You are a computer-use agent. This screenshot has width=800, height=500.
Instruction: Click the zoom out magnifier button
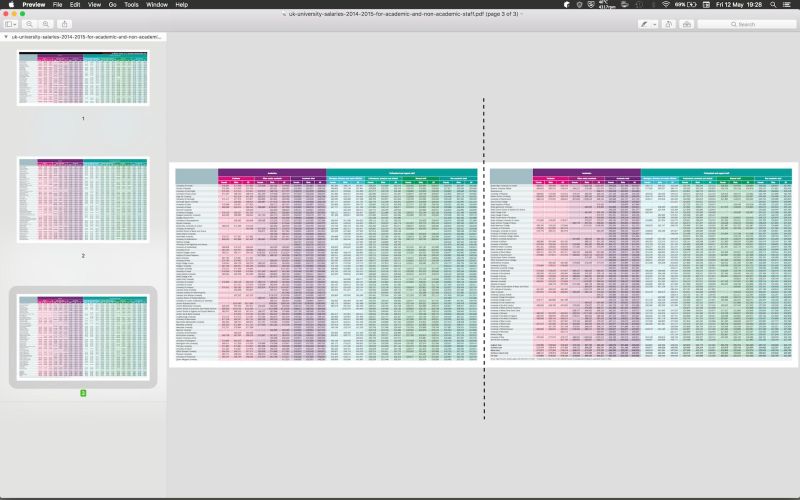click(x=30, y=24)
